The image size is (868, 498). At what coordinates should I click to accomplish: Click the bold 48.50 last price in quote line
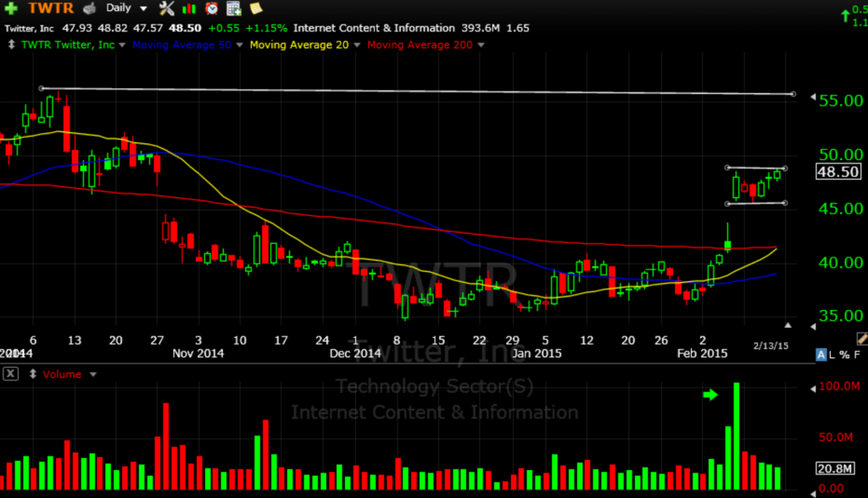point(185,28)
